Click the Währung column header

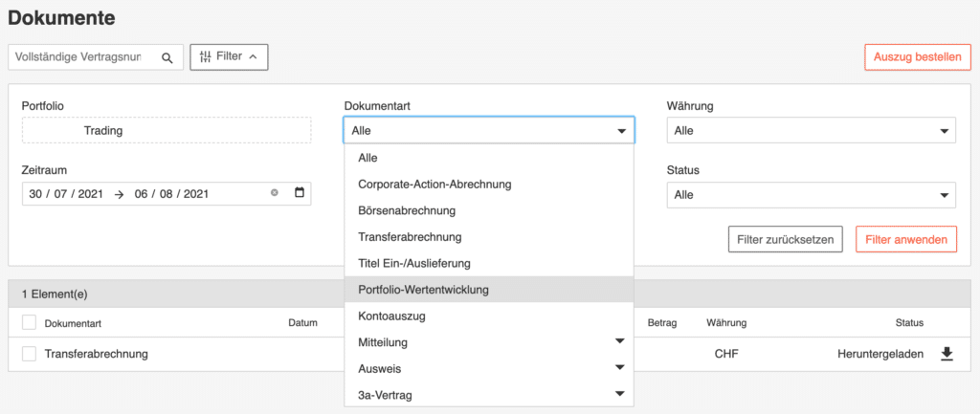click(726, 323)
